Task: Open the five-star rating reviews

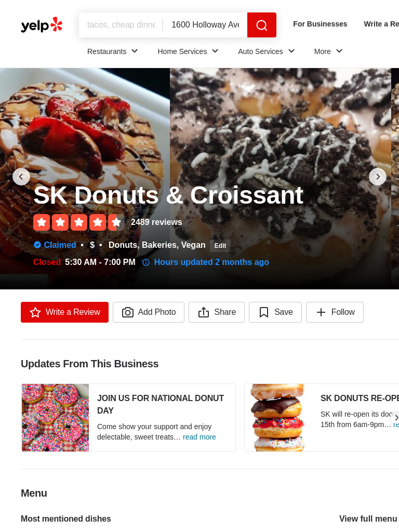Action: click(x=79, y=222)
